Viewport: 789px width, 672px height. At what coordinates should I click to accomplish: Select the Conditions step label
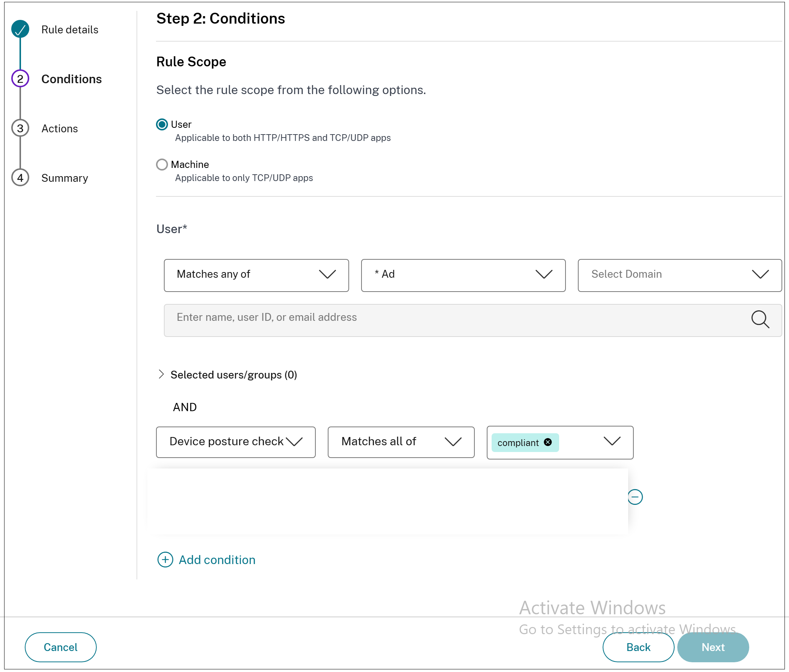[72, 79]
